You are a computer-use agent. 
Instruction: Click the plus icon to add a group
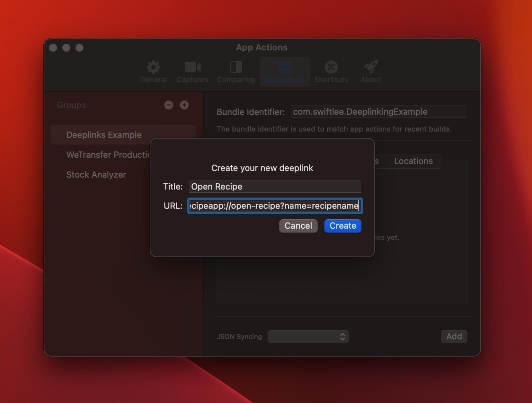tap(184, 105)
